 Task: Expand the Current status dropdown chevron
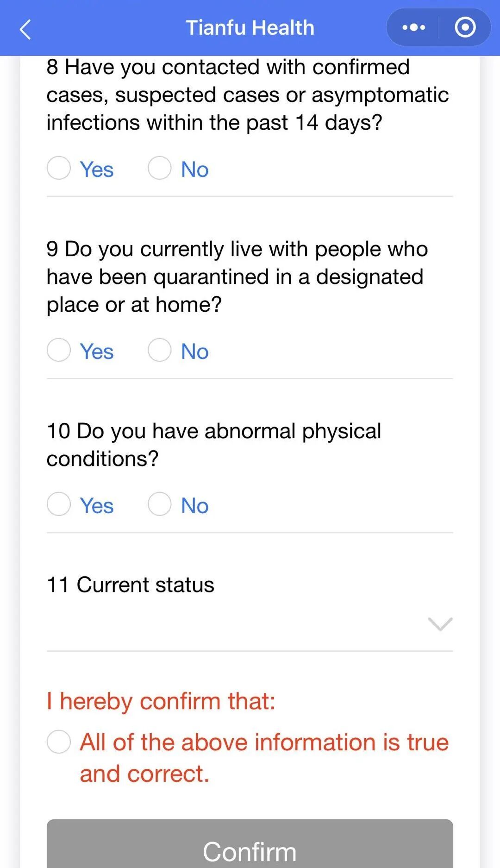(440, 624)
